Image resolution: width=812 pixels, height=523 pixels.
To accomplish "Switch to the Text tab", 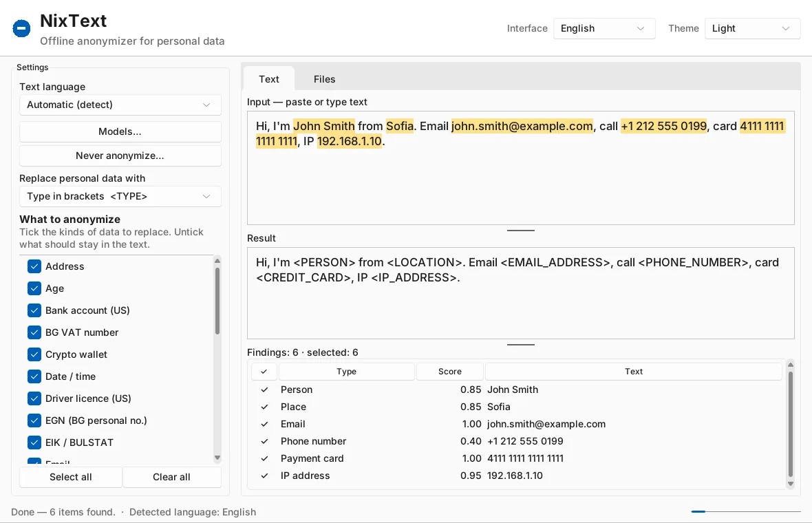I will pos(269,79).
